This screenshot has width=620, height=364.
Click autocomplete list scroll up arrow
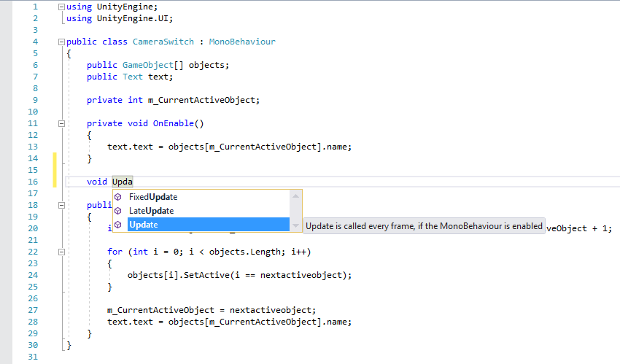[x=295, y=196]
